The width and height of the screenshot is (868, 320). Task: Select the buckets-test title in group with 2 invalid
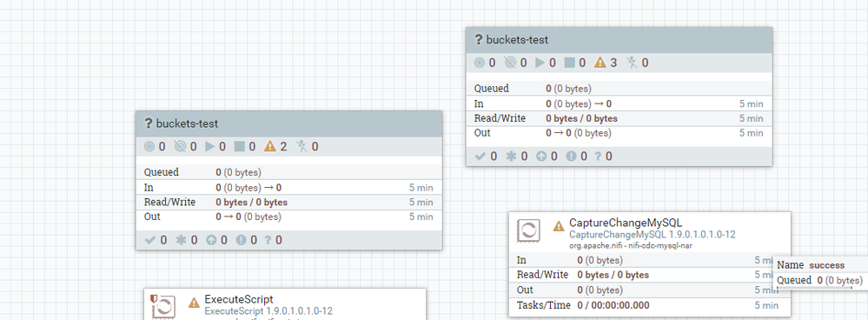click(x=187, y=123)
